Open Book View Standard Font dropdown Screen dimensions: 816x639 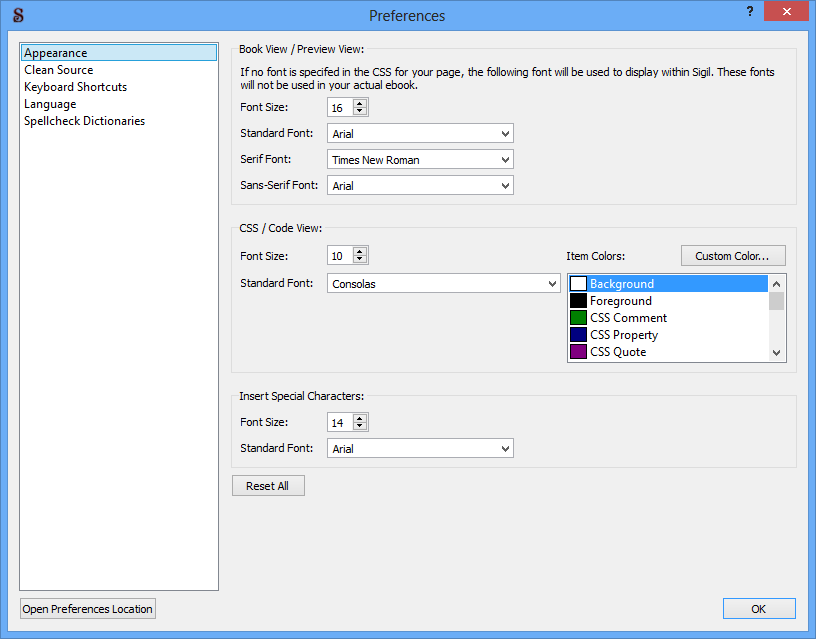click(x=420, y=133)
